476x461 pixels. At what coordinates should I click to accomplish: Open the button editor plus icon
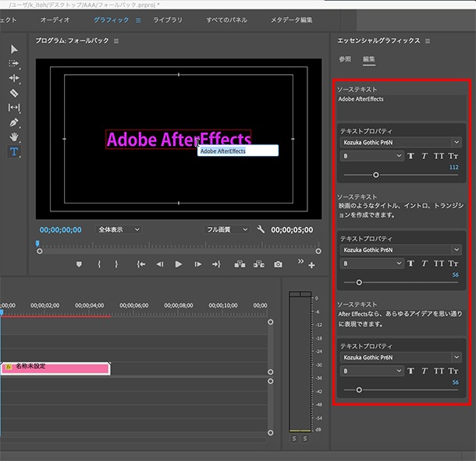point(311,265)
